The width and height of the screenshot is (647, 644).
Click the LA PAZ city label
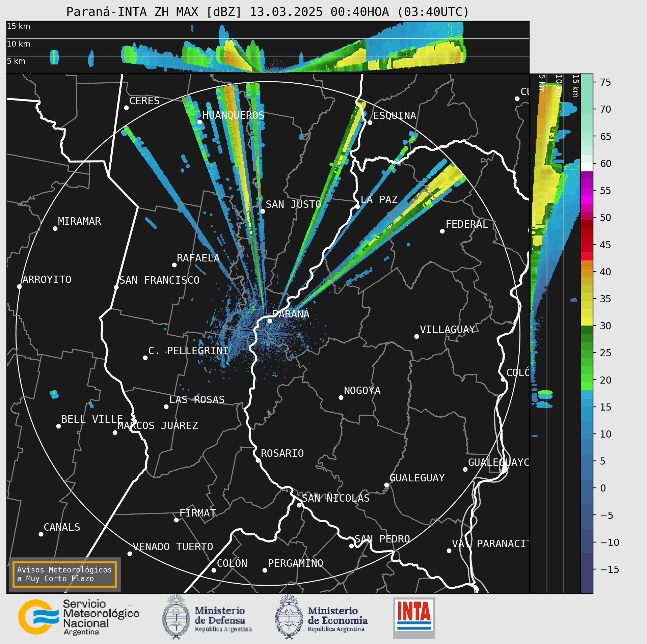click(x=379, y=199)
